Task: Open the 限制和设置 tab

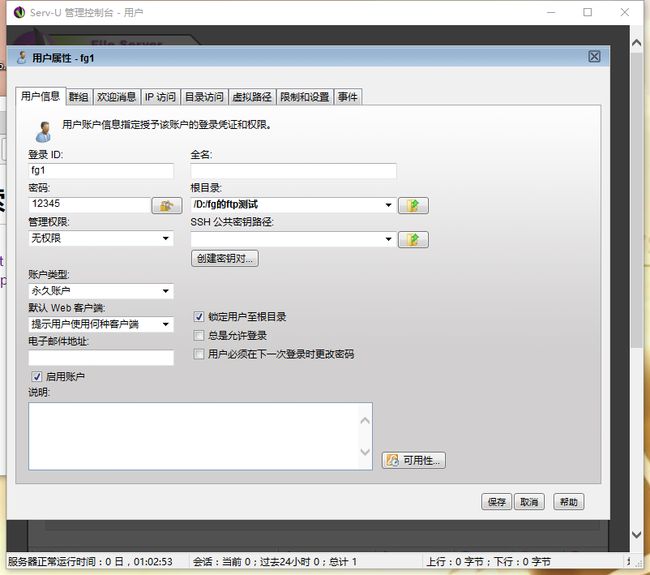Action: tap(305, 97)
